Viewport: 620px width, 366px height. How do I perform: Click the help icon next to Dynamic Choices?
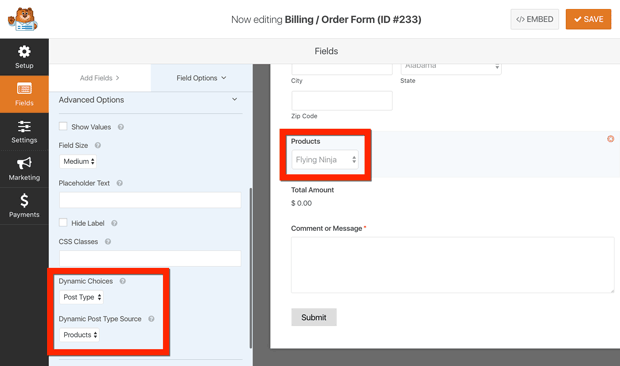click(123, 281)
